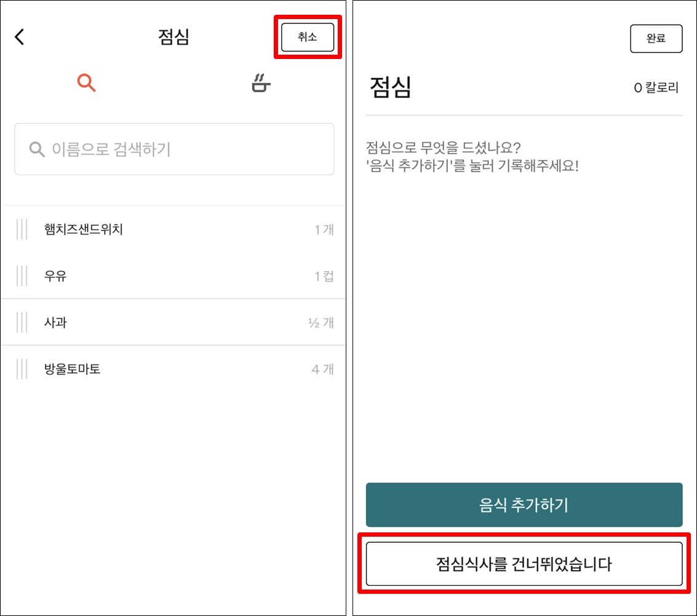The image size is (697, 616).
Task: Grab the drag handle beside 햄치즈샌드위치
Action: point(22,229)
